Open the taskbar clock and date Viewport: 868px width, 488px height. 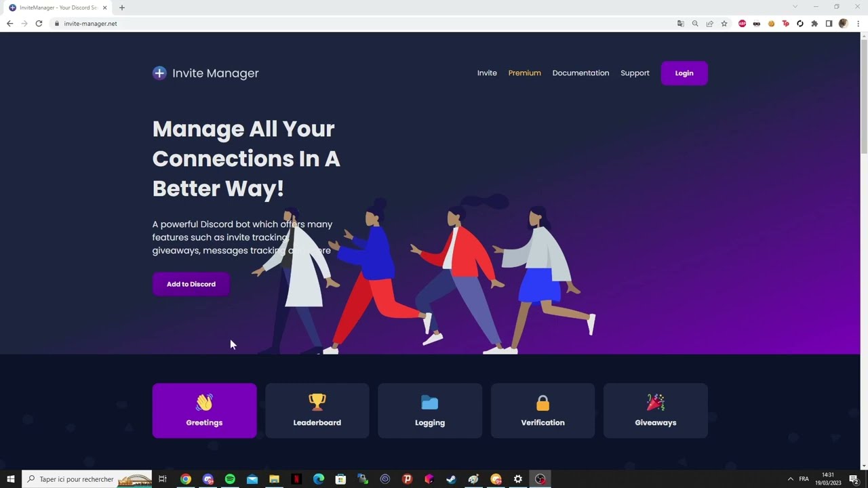828,479
